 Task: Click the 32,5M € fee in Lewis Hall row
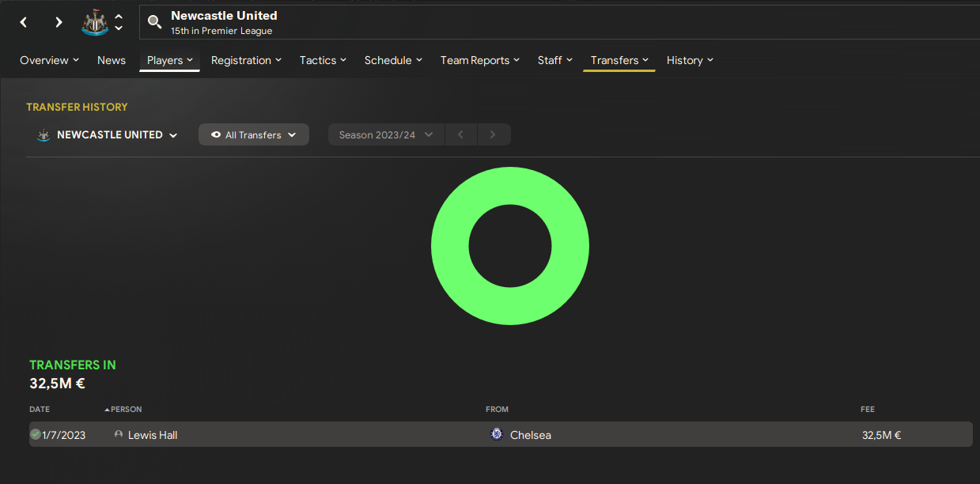(882, 435)
